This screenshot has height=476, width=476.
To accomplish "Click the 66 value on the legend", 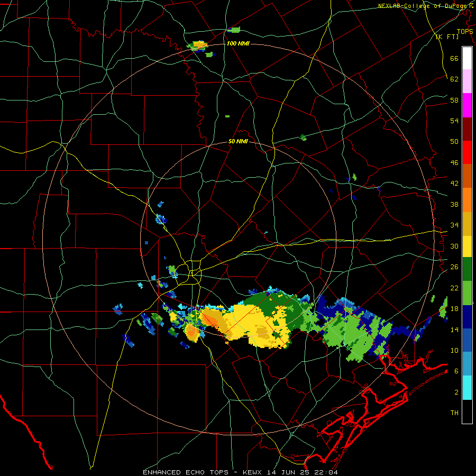I will tap(454, 58).
